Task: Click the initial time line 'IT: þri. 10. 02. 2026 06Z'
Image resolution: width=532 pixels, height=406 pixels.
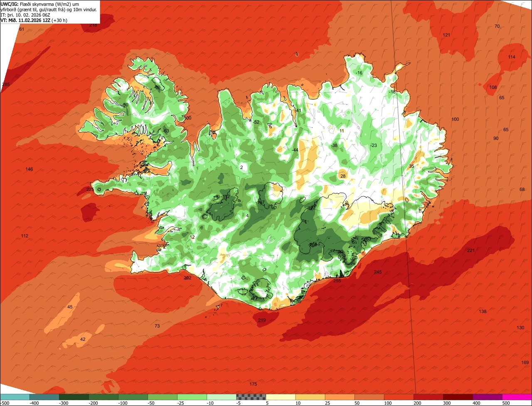Action: coord(26,15)
